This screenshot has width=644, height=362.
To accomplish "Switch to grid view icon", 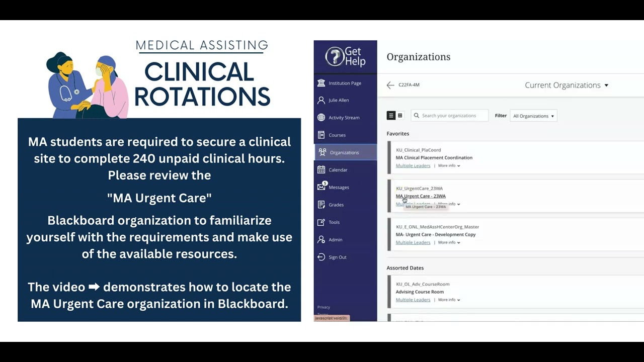I will pyautogui.click(x=400, y=116).
